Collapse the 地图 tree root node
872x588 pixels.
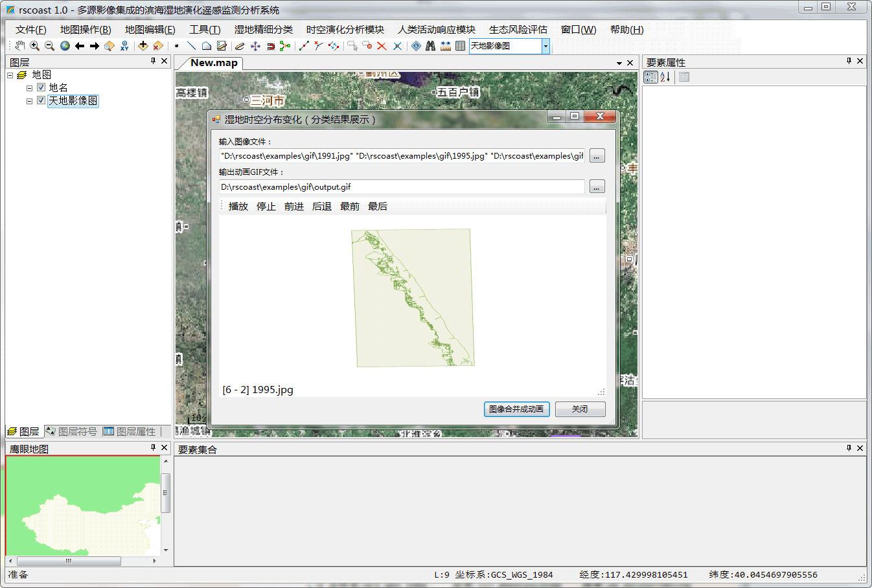click(10, 75)
